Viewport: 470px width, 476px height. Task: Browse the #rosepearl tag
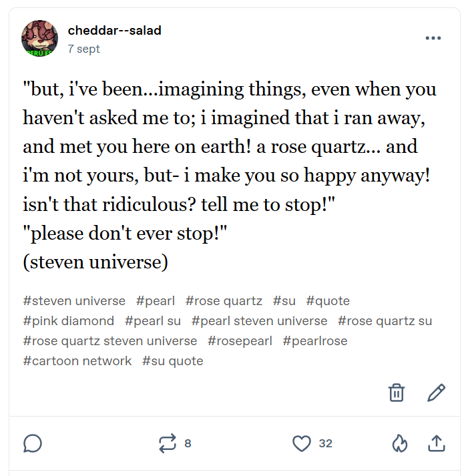(x=240, y=341)
